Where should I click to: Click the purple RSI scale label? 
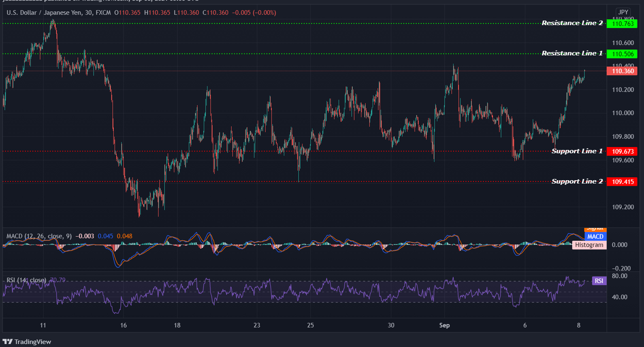pos(599,281)
